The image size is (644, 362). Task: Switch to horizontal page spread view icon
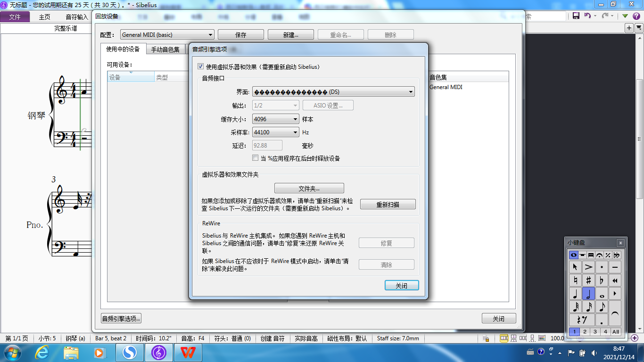(x=504, y=338)
